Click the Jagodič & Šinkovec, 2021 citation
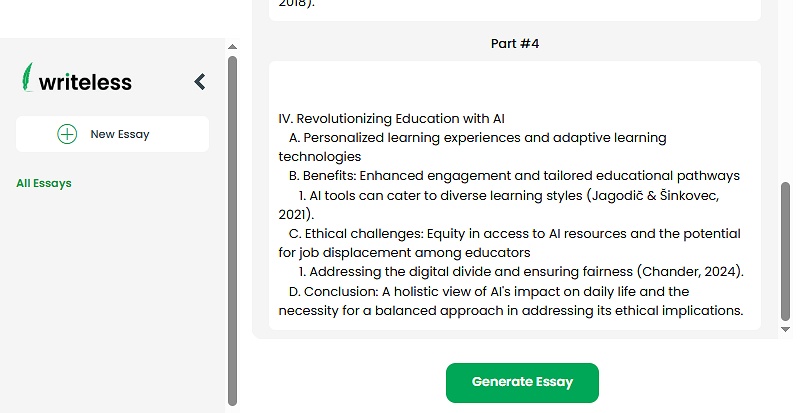This screenshot has width=800, height=413. tap(652, 195)
